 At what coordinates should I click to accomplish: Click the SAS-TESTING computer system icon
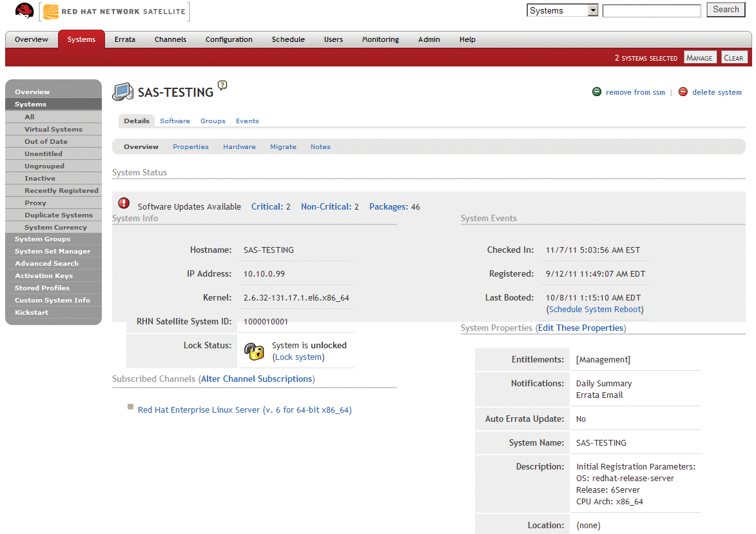[123, 92]
